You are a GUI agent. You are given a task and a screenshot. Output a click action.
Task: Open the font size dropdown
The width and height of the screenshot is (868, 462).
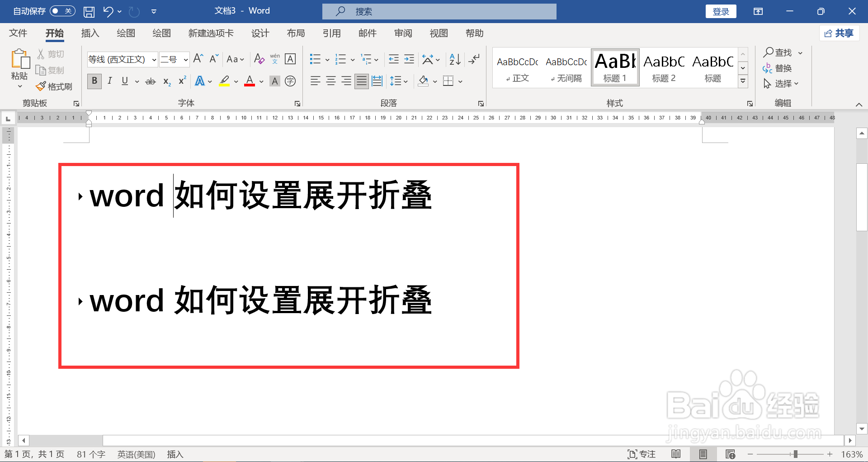[x=185, y=60]
